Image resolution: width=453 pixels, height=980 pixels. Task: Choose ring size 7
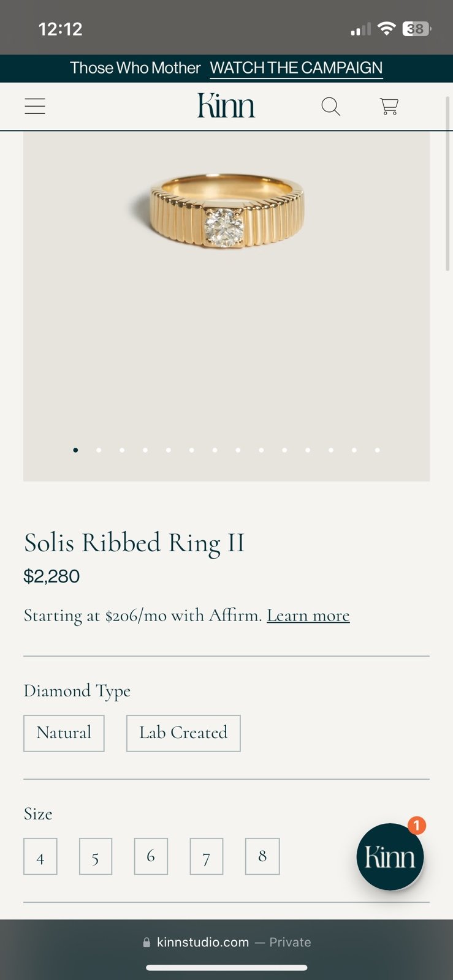coord(207,856)
